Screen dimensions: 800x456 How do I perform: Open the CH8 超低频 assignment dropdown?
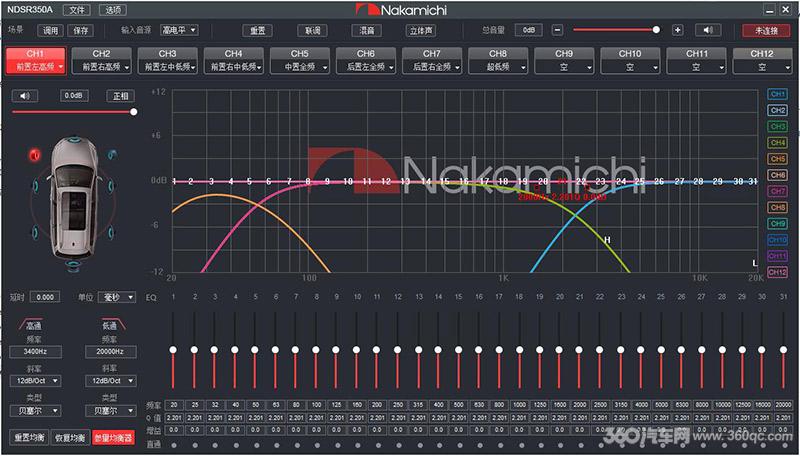coord(498,66)
